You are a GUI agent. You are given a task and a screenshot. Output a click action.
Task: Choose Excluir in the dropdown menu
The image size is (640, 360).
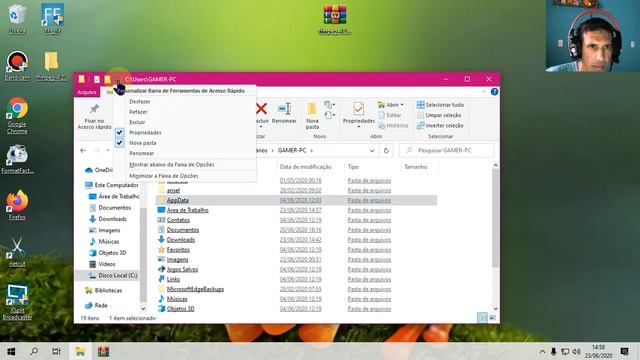click(137, 122)
